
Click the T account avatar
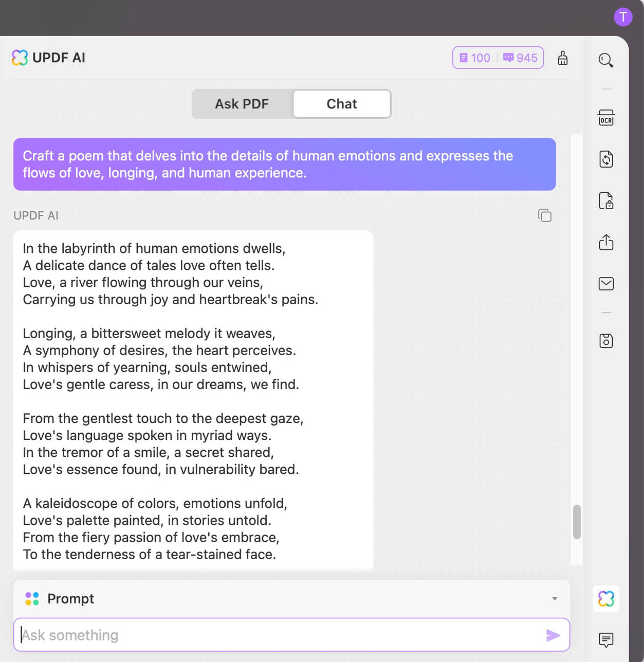click(x=623, y=17)
